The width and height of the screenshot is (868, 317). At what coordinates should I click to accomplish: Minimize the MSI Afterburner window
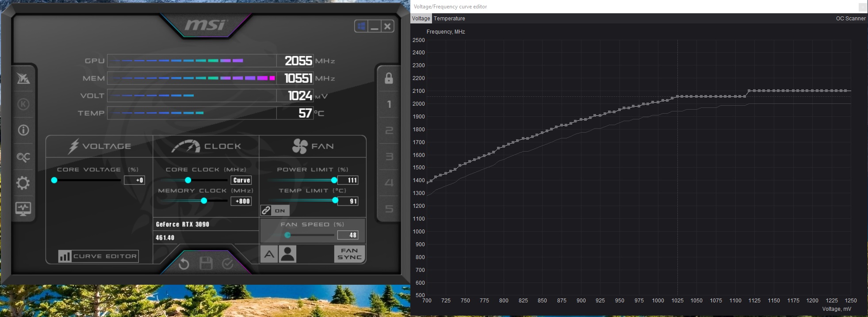375,26
